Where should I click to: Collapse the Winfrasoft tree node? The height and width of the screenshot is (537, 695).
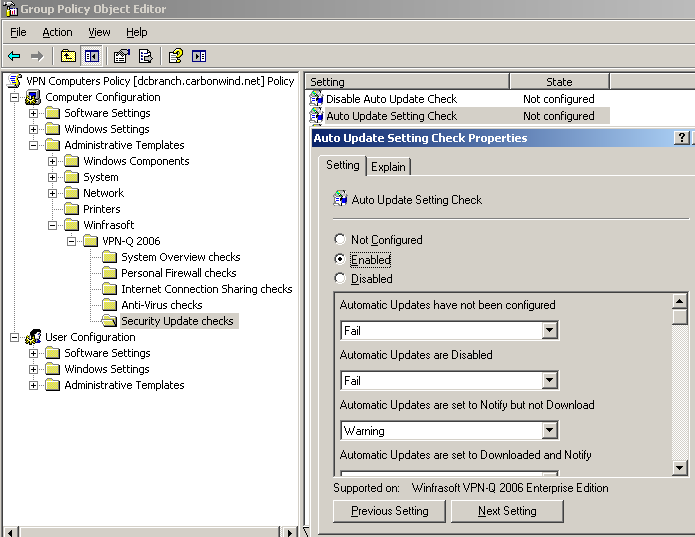(52, 225)
